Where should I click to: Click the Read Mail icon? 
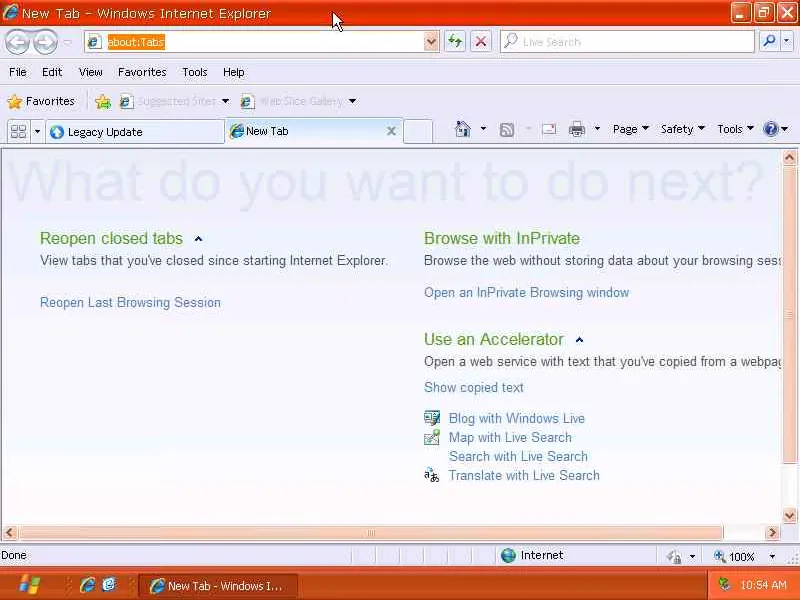548,129
